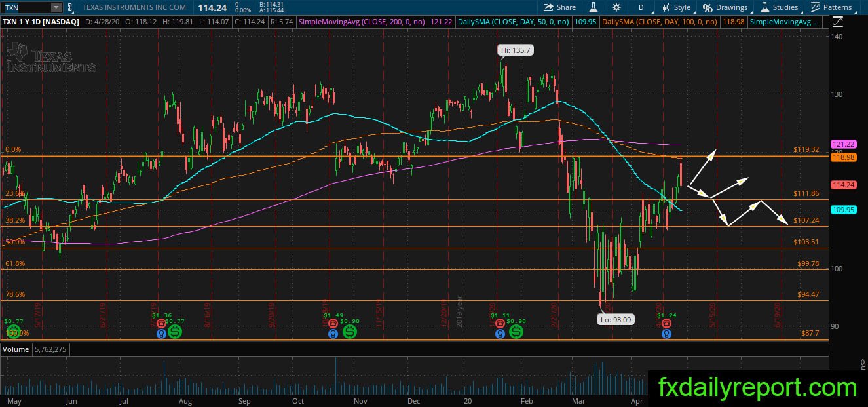Expand the side panel arrow beside volume pane
The height and width of the screenshot is (407, 868).
click(862, 362)
